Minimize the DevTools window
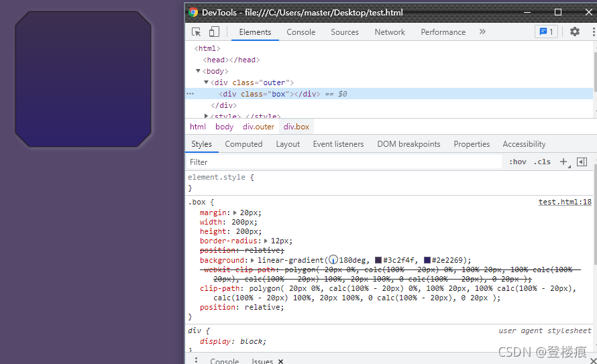 [527, 12]
